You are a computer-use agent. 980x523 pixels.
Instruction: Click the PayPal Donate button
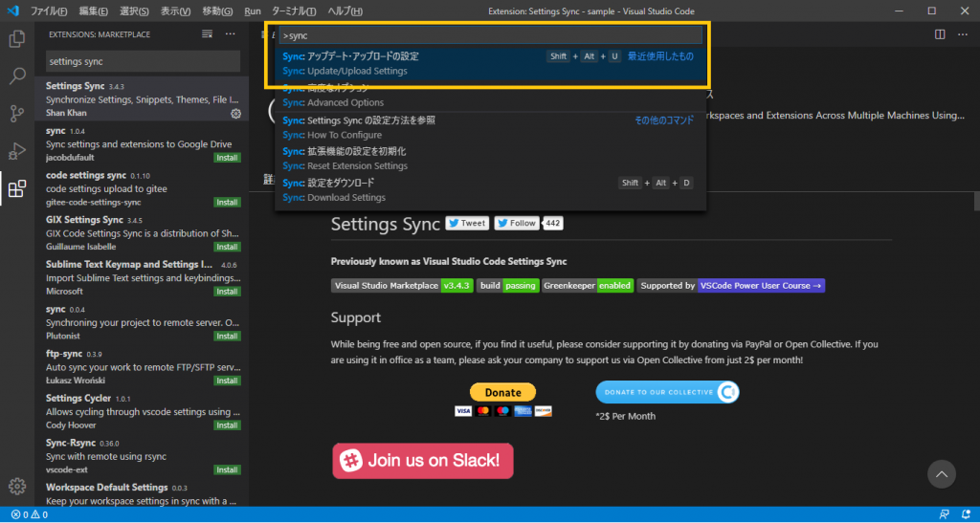(x=503, y=393)
